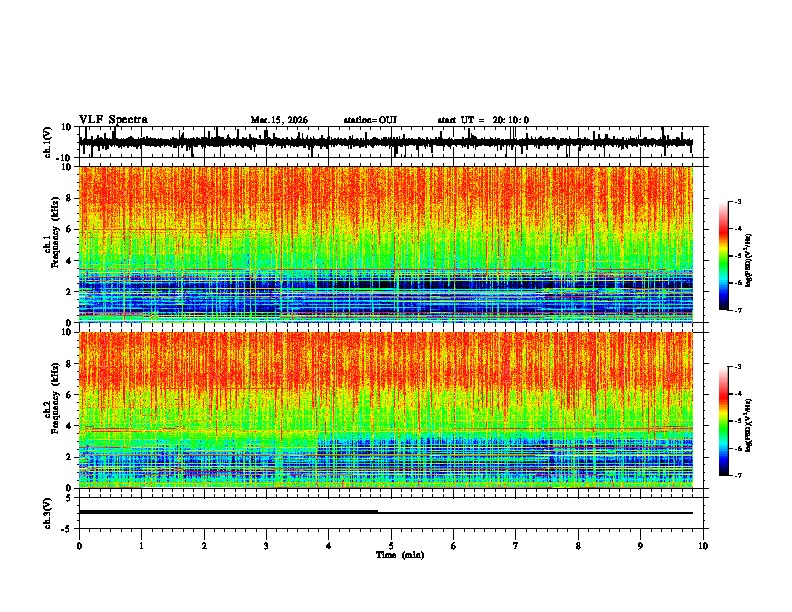Click the ch.2 spectrogram plot area
792x612 pixels.
385,410
